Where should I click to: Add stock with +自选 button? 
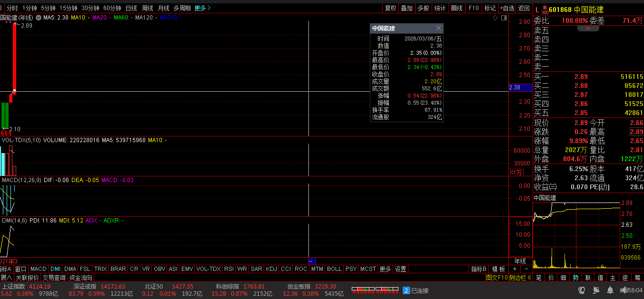(507, 8)
